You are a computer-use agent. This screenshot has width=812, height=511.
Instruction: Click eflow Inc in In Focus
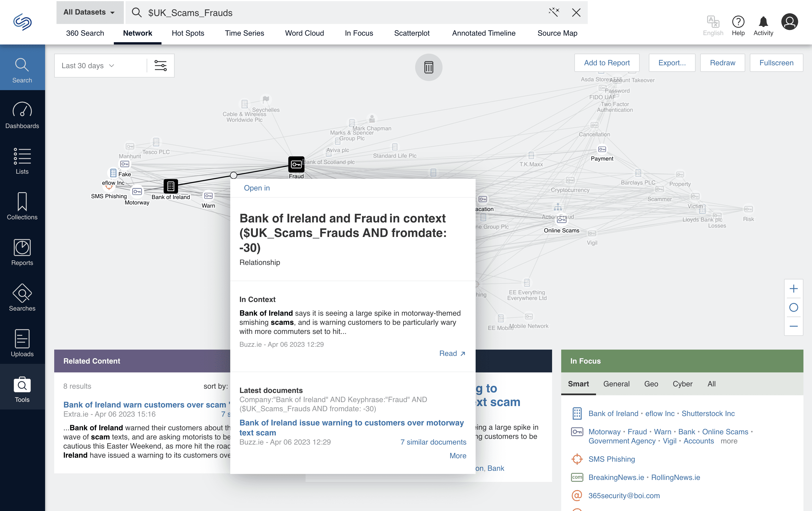pos(660,413)
